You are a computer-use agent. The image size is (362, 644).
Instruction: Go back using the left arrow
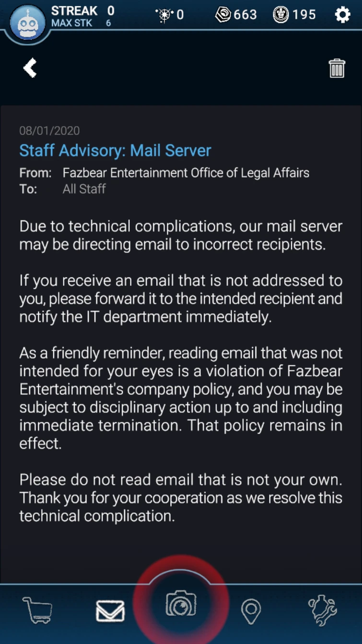coord(30,68)
